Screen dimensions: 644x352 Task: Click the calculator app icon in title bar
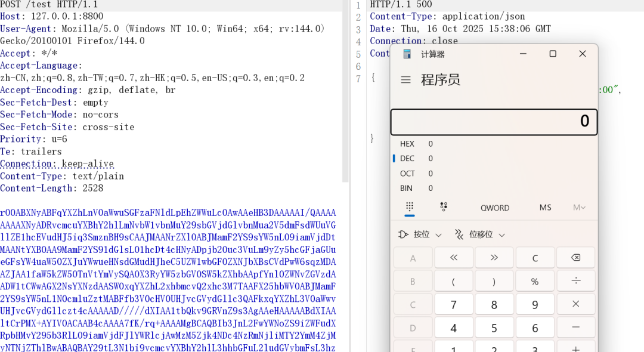tap(407, 54)
